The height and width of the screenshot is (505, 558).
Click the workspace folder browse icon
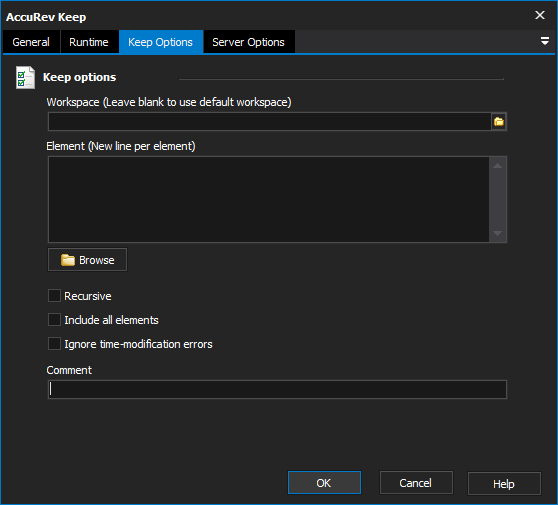pos(499,122)
